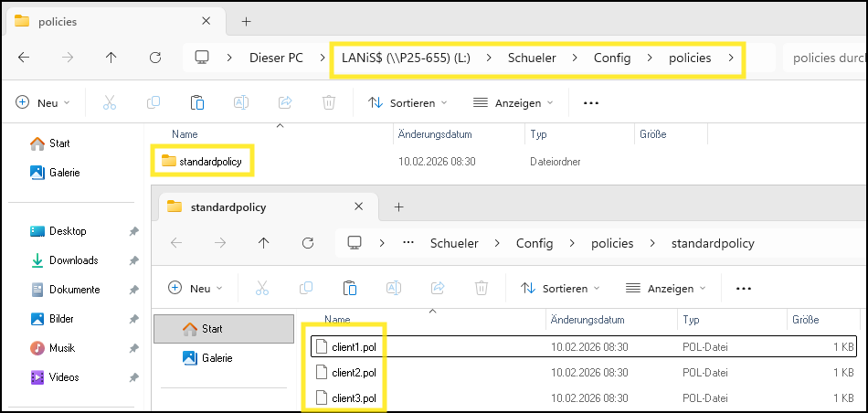Navigate to Config in standardpolicy window breadcrumb

[x=535, y=243]
